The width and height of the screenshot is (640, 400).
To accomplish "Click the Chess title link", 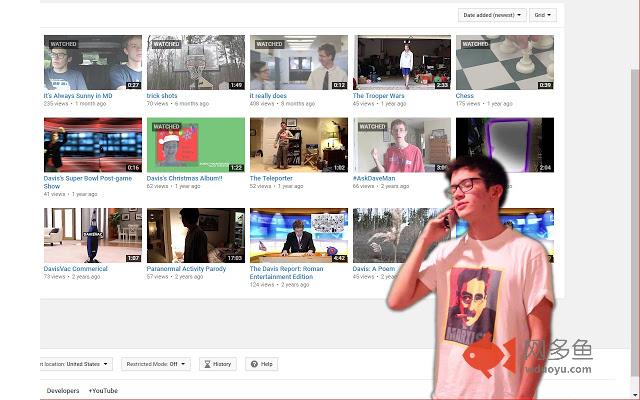I will pyautogui.click(x=465, y=96).
